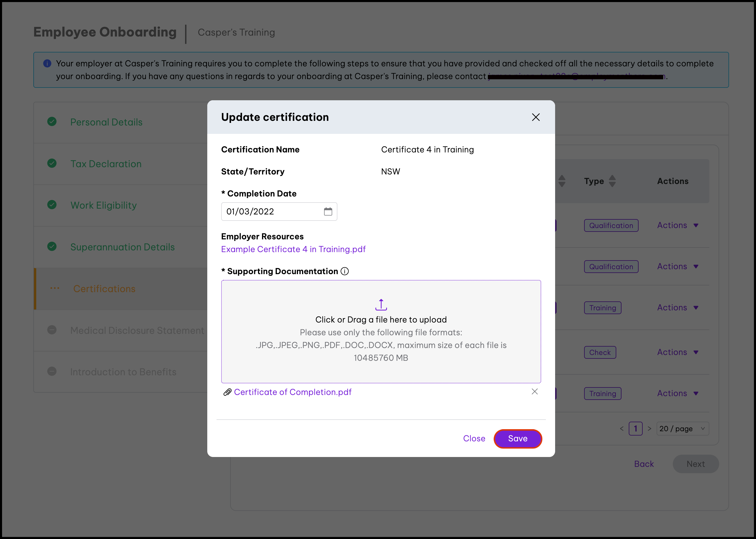Click the 'Click or Drag a file here' text
Screen dimensions: 756x539
point(381,320)
